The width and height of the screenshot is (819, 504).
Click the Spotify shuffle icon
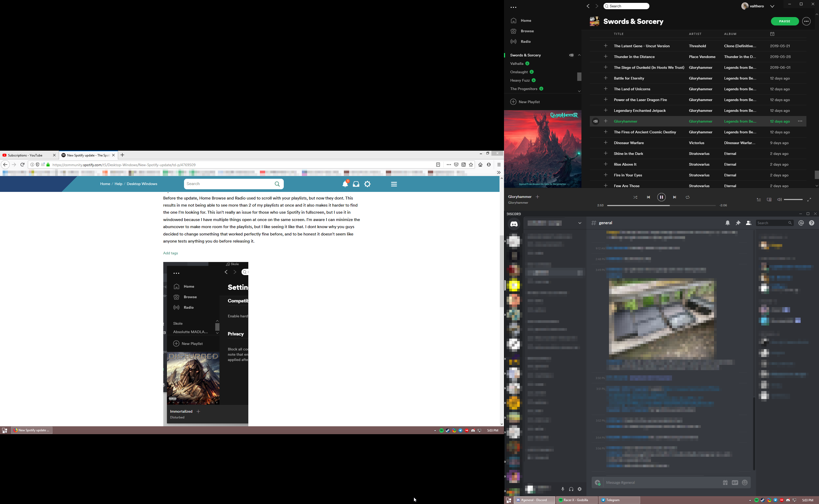click(635, 197)
